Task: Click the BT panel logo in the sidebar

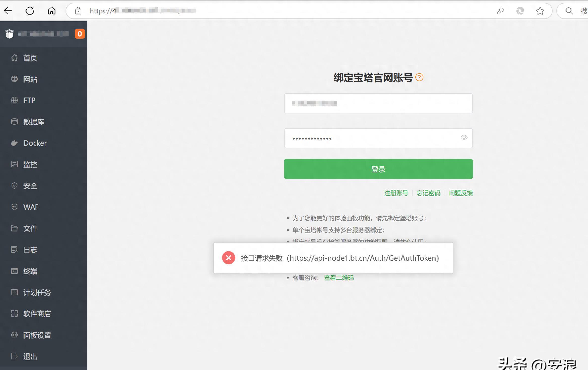Action: coord(9,34)
